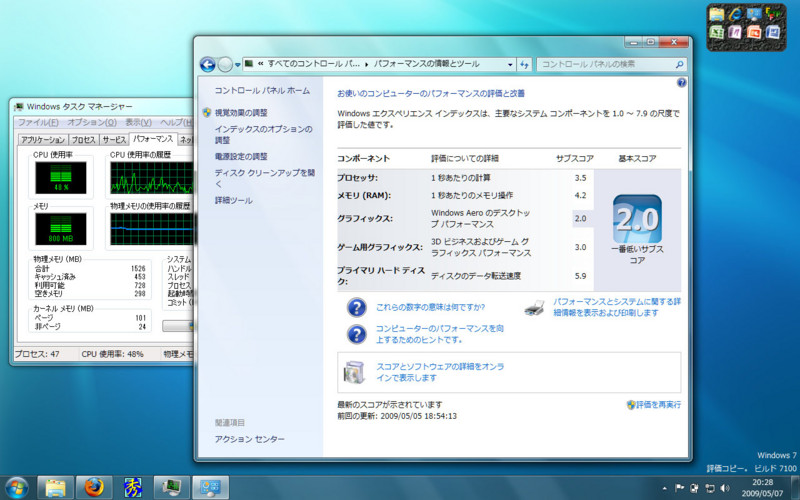The image size is (800, 500).
Task: Select the サービス tab in Task Manager
Action: coord(114,140)
